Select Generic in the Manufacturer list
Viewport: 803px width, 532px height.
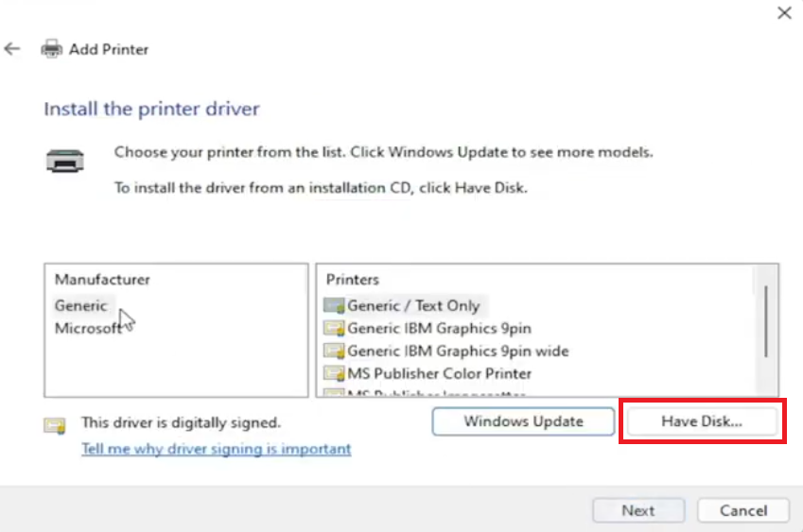81,305
